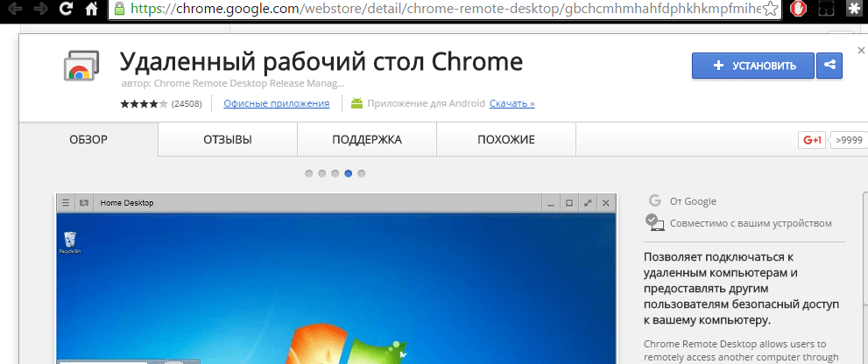Select the active fourth carousel dot
Image resolution: width=868 pixels, height=364 pixels.
click(349, 174)
